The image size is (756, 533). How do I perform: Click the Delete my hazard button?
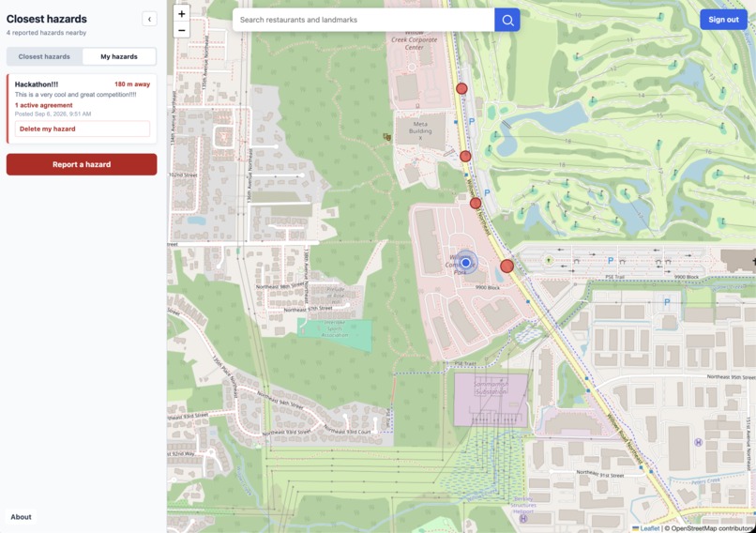[x=83, y=129]
